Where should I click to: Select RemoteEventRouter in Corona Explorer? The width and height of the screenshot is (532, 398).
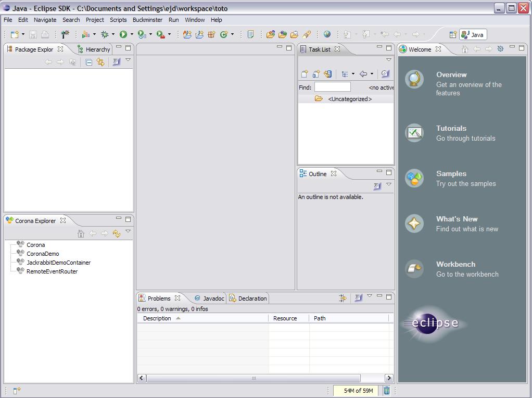(52, 271)
